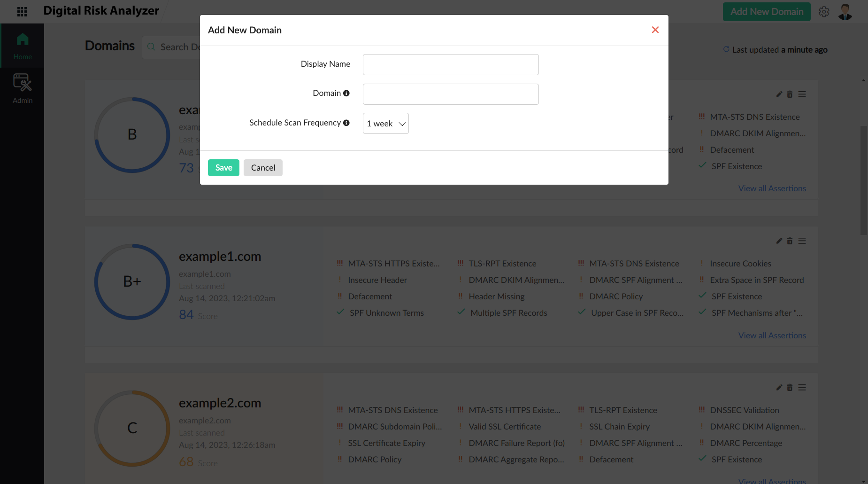Select 'SPF Unknown Terms' assertion

(x=387, y=313)
